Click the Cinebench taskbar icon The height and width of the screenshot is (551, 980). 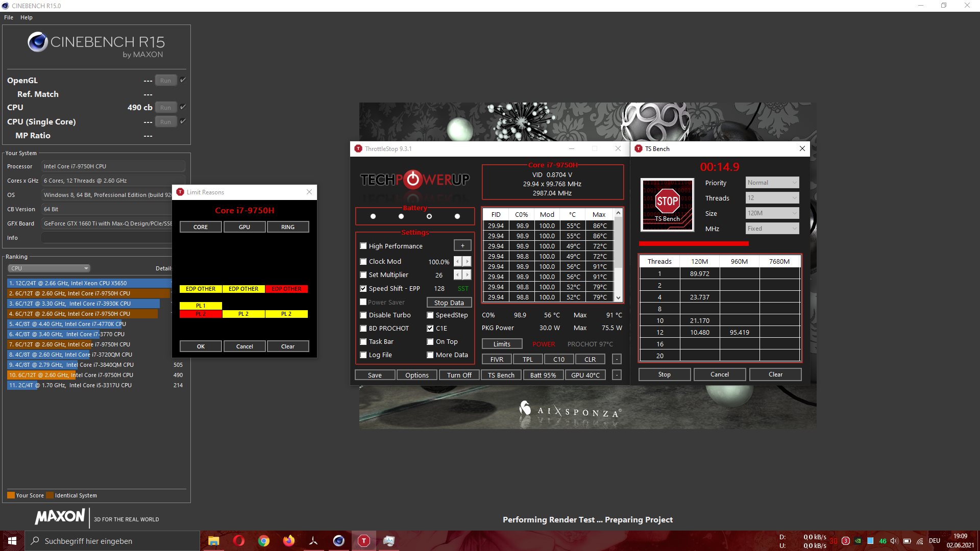pyautogui.click(x=338, y=541)
